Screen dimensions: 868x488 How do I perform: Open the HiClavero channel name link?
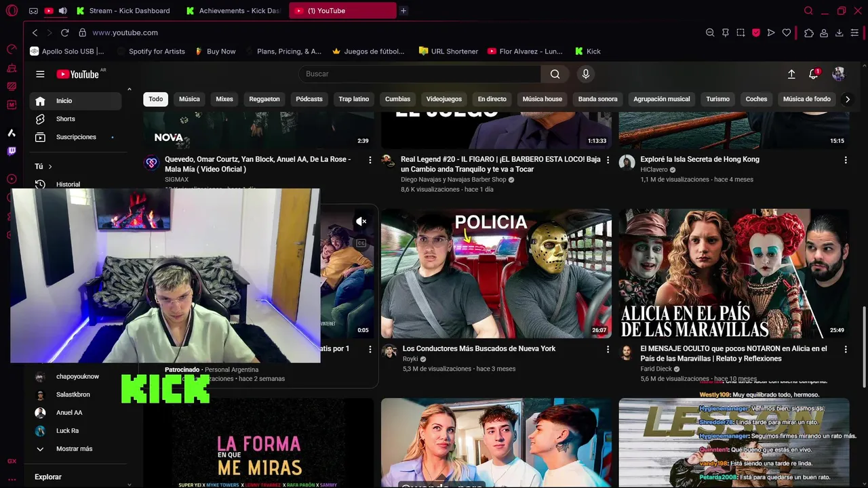tap(654, 169)
